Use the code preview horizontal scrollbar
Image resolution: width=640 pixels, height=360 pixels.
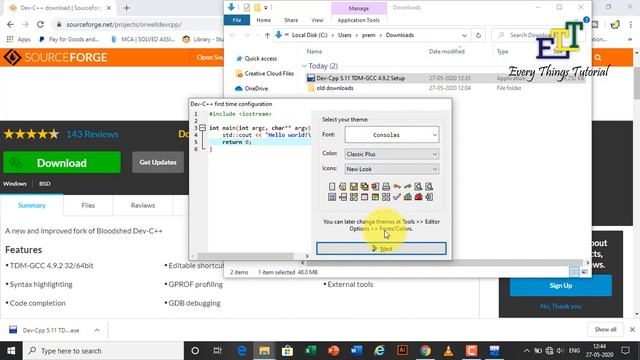point(245,256)
